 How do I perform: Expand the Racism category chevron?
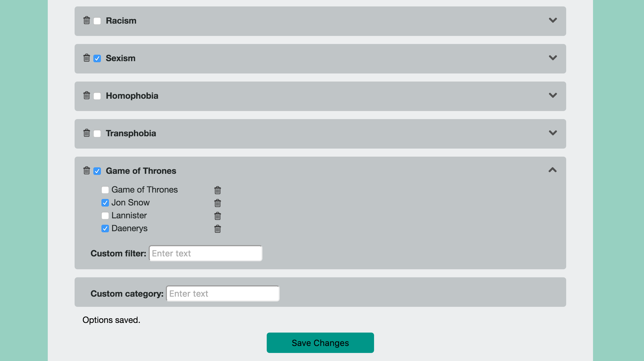pos(553,20)
